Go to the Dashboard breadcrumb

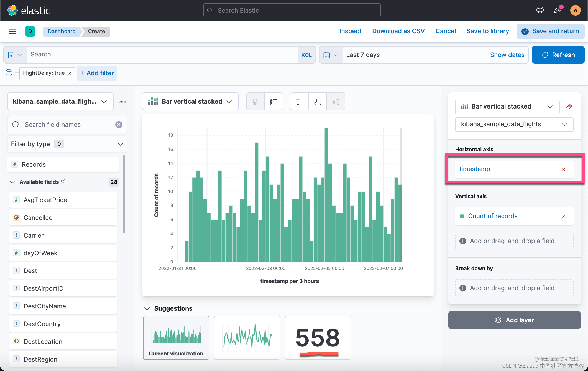61,31
